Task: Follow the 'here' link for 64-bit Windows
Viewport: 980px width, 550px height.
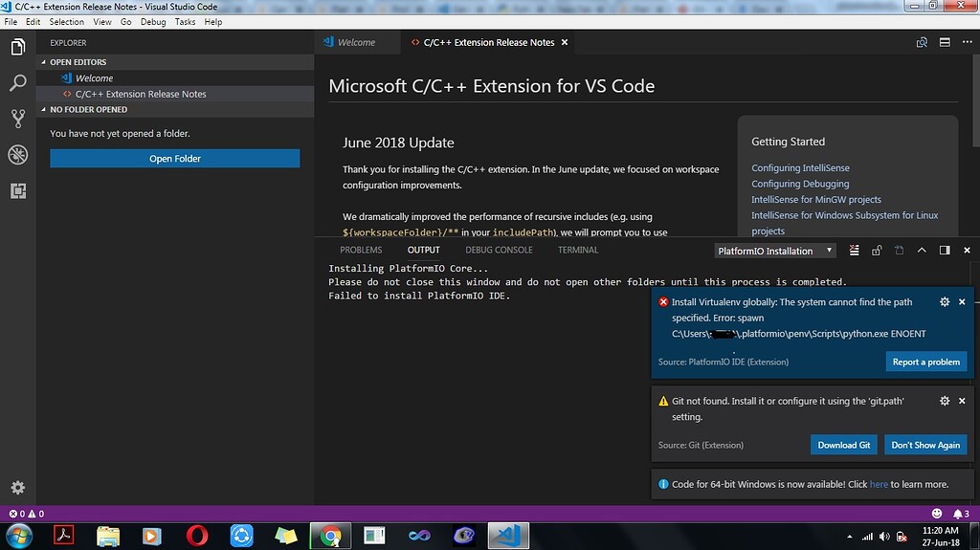Action: point(879,484)
